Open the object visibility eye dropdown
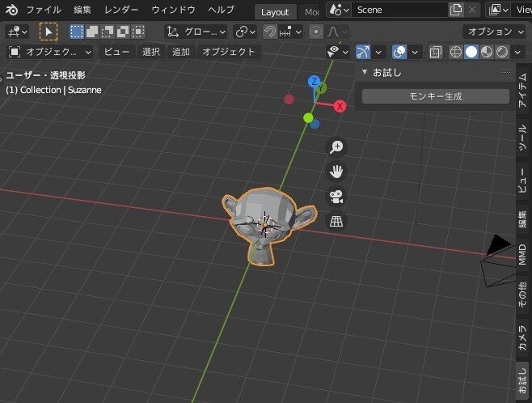The width and height of the screenshot is (532, 403). click(338, 52)
